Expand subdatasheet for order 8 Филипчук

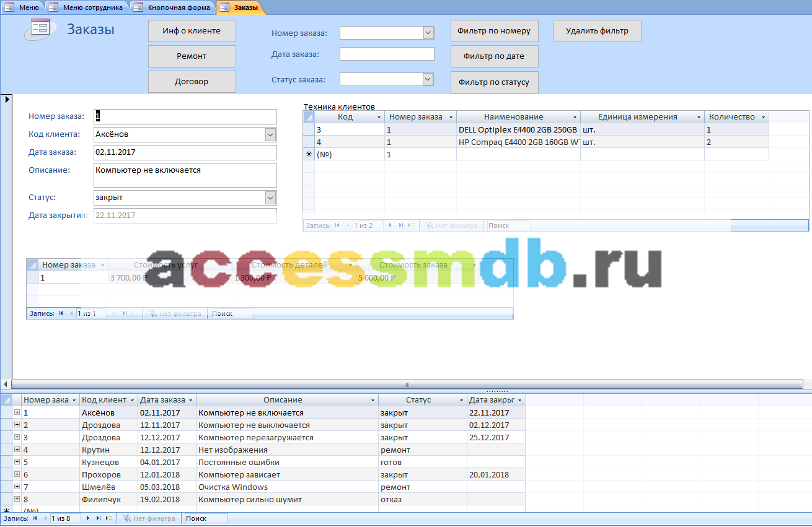pos(17,499)
